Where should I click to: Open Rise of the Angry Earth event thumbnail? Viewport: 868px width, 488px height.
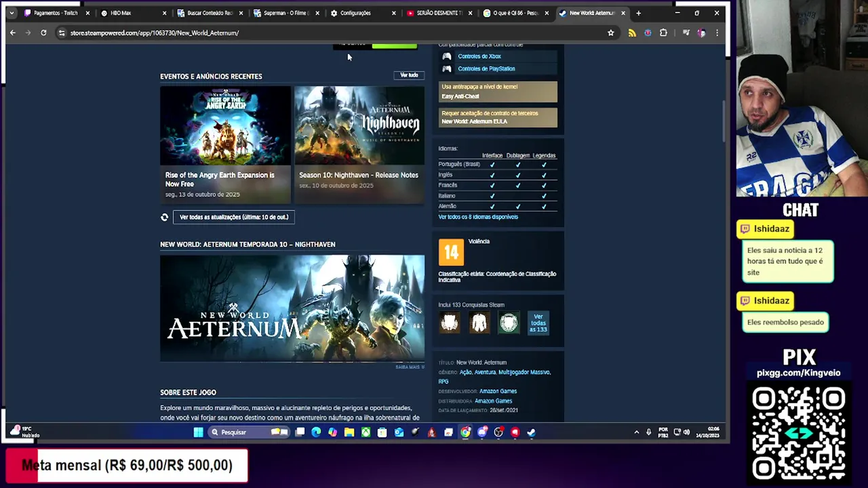tap(225, 126)
